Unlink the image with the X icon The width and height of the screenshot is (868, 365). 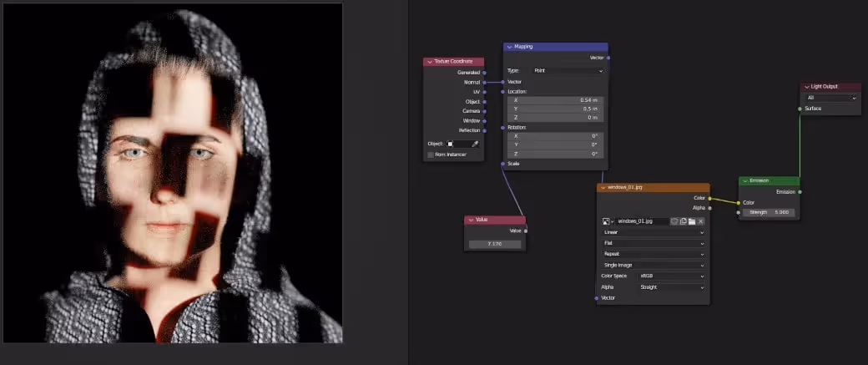point(701,221)
